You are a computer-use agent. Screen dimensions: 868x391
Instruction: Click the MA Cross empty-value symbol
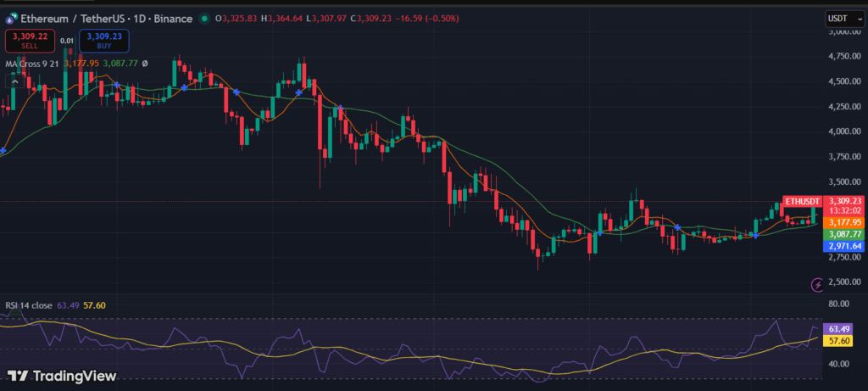click(x=145, y=63)
